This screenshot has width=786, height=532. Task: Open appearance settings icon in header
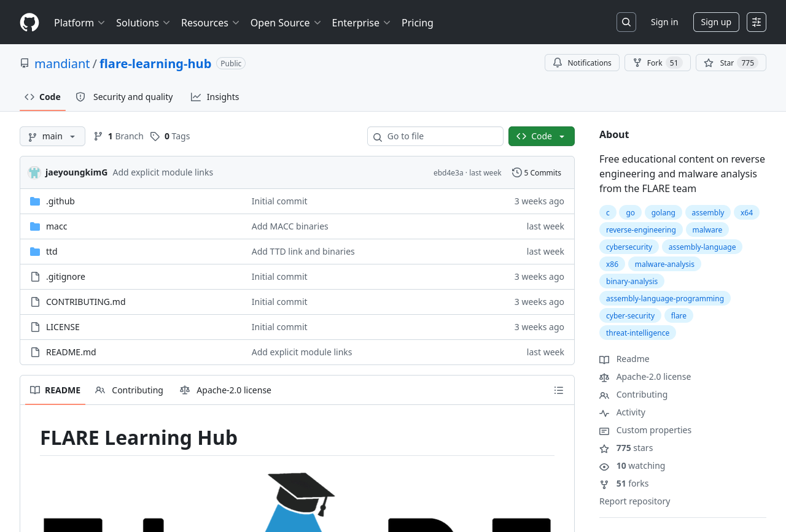[x=756, y=22]
